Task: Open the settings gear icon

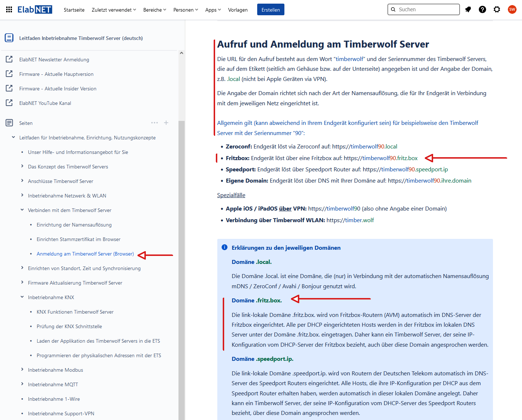Action: [x=497, y=9]
